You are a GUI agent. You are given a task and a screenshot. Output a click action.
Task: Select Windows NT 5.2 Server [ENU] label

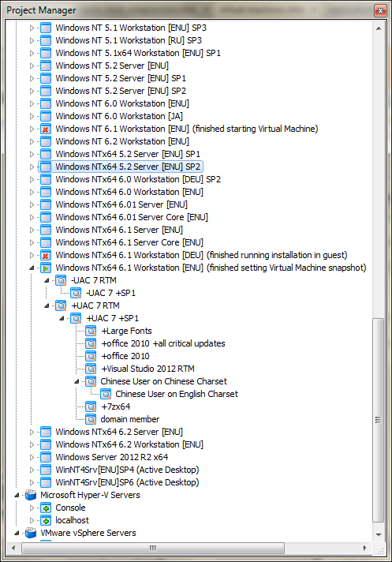coord(112,66)
